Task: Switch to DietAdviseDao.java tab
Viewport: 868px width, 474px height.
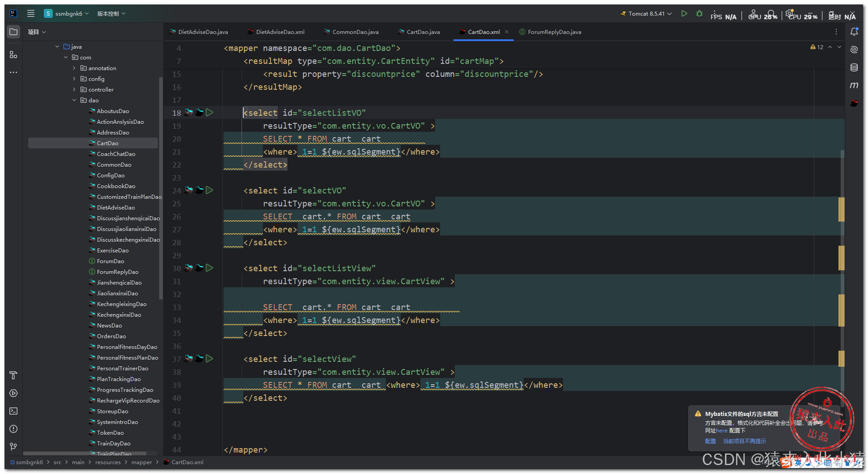Action: point(199,32)
